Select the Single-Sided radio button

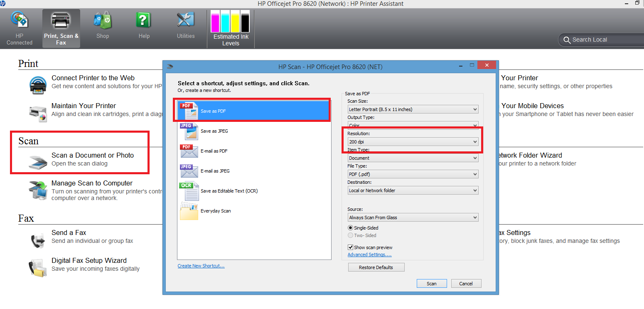coord(350,228)
